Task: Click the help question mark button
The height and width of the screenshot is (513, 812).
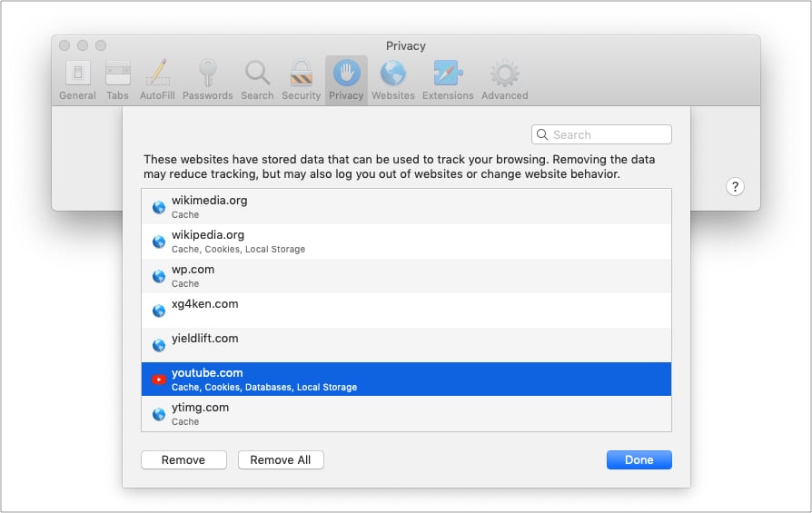Action: tap(735, 186)
